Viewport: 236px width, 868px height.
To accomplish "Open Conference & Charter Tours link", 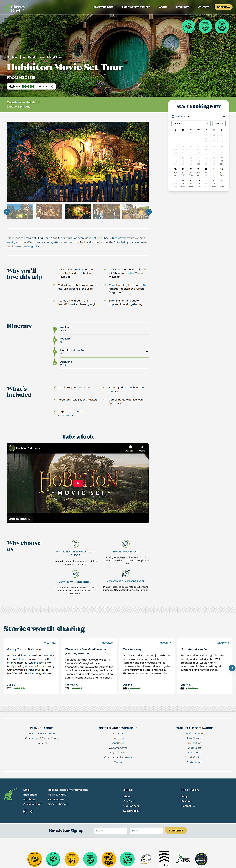I will tap(41, 738).
